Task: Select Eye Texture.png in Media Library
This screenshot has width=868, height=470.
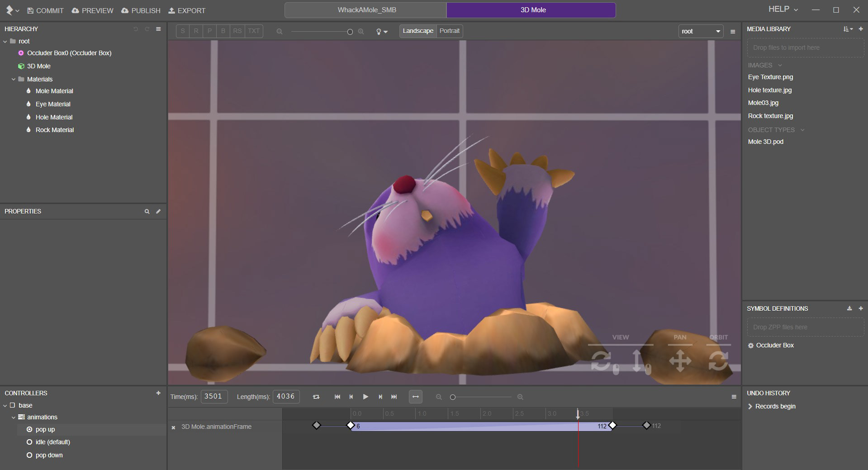Action: (770, 77)
